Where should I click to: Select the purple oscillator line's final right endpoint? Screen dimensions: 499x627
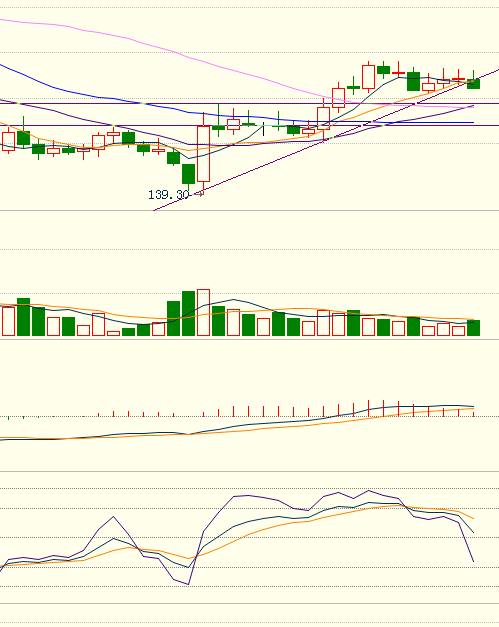[x=473, y=561]
